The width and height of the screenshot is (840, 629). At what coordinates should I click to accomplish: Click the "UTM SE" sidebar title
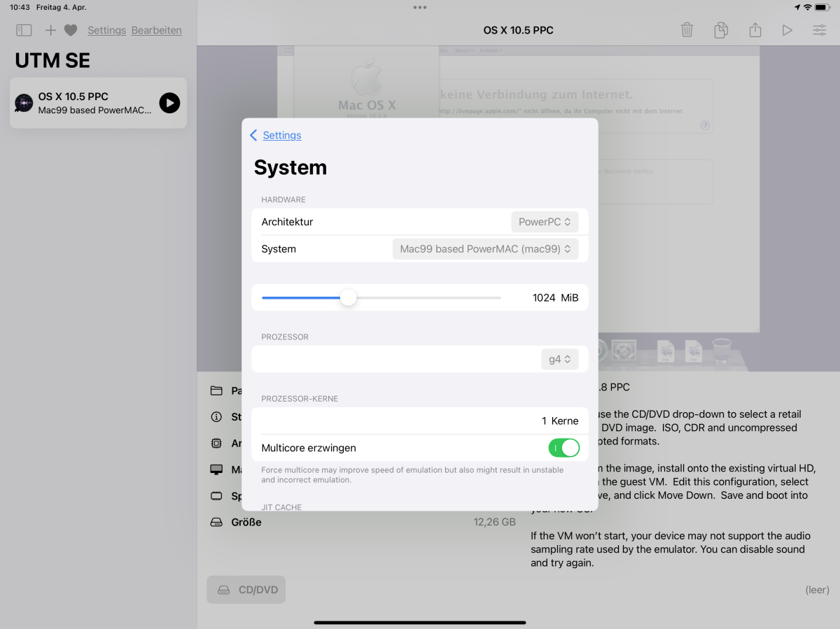click(x=52, y=61)
